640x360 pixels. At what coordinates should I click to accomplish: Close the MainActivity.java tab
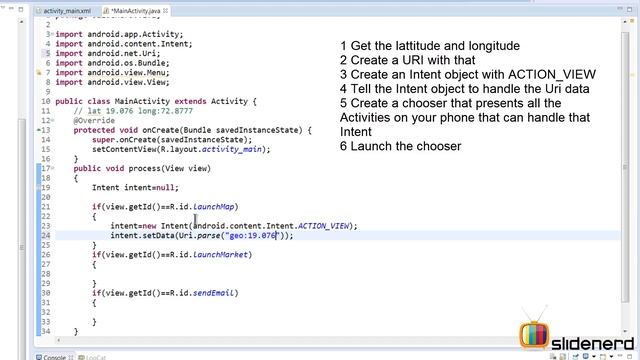coord(165,11)
